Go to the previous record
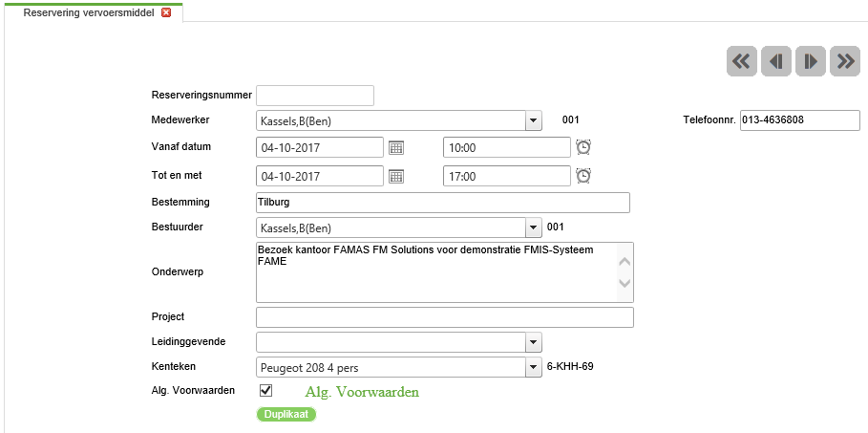This screenshot has width=868, height=433. click(776, 61)
